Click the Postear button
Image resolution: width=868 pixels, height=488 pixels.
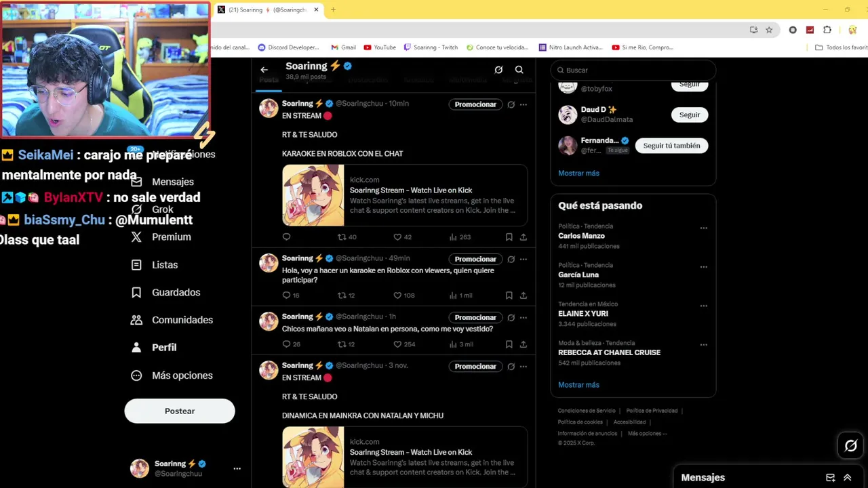click(x=180, y=411)
